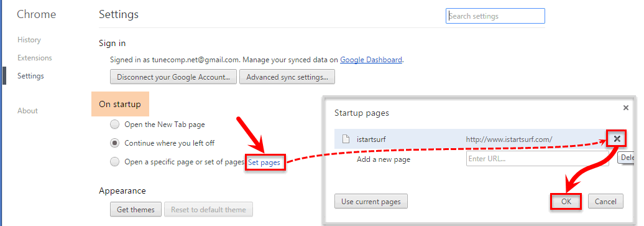Open Advanced sync settings
Image resolution: width=644 pixels, height=226 pixels.
pos(287,77)
